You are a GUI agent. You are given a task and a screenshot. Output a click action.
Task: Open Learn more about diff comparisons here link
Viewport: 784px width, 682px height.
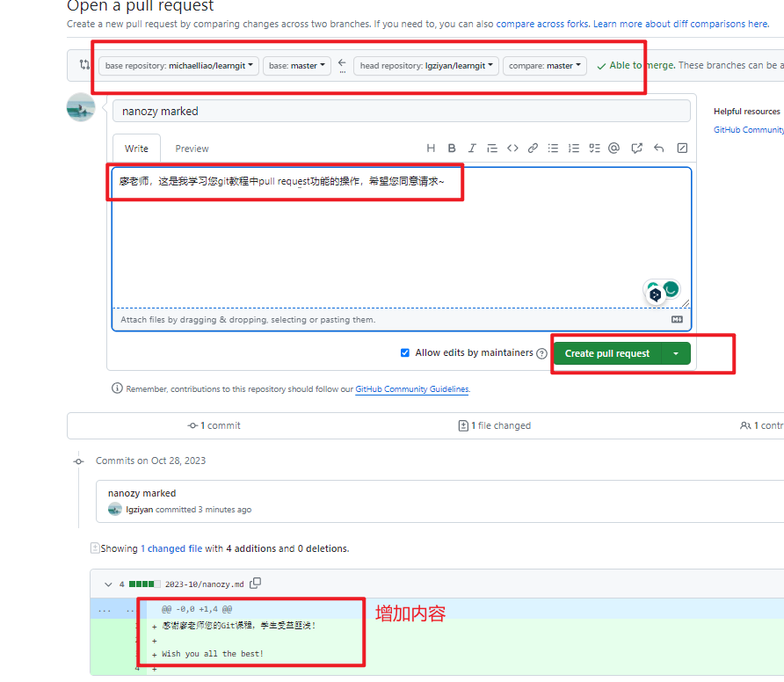tap(680, 24)
